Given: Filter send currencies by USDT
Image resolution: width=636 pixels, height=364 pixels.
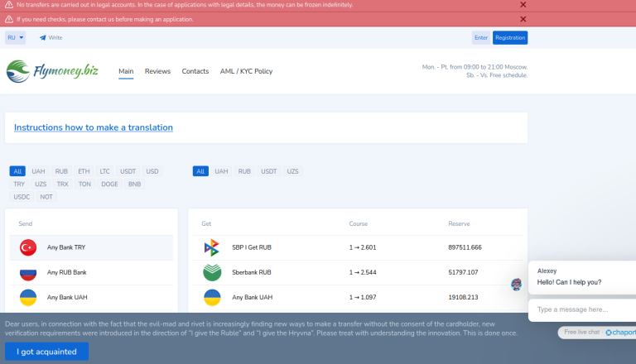Looking at the screenshot, I should pos(128,171).
